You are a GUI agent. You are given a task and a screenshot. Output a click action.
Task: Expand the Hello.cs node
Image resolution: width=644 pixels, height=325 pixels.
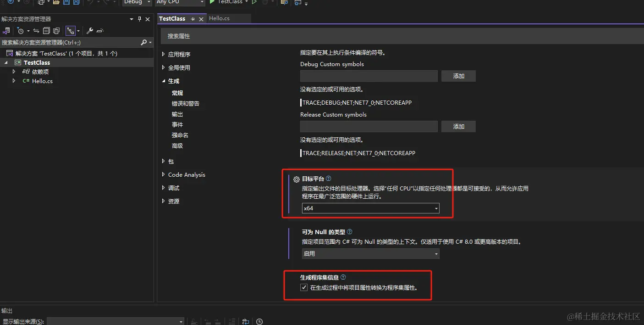[x=14, y=81]
